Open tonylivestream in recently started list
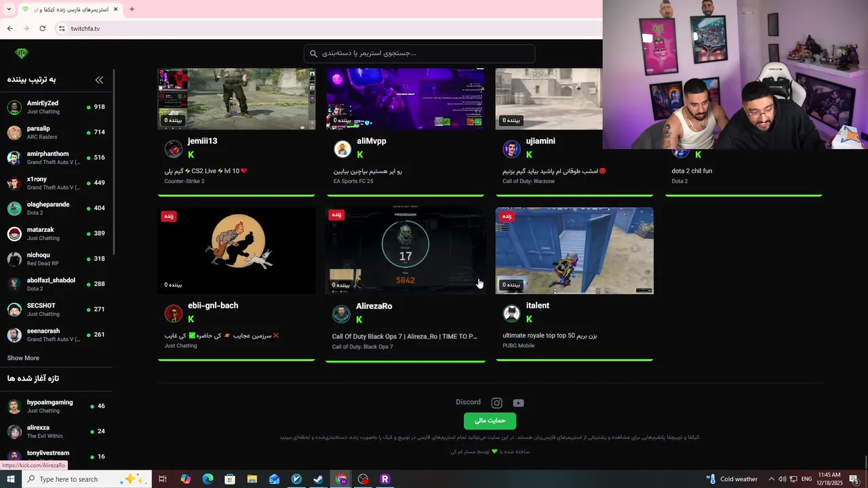 58,456
